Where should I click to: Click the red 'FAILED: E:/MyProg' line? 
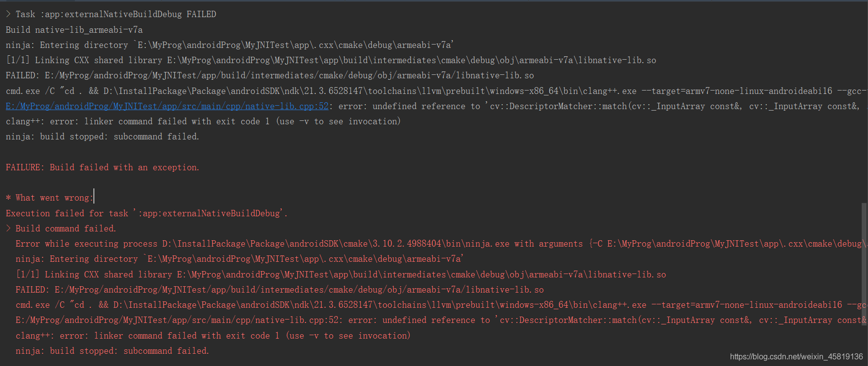pyautogui.click(x=280, y=290)
